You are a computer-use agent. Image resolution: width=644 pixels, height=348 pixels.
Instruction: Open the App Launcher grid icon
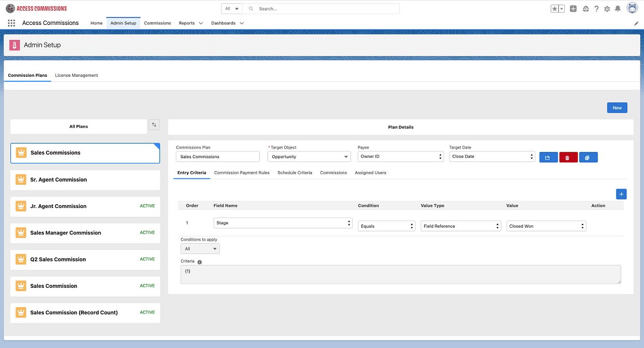11,23
